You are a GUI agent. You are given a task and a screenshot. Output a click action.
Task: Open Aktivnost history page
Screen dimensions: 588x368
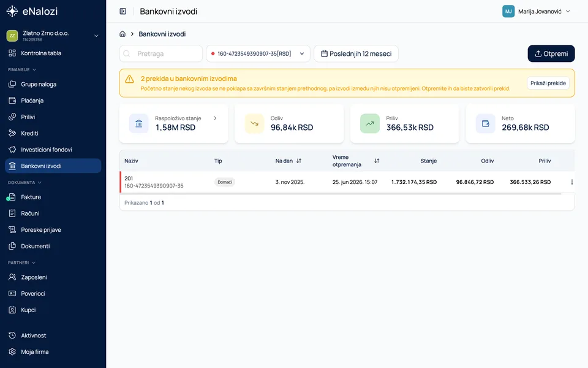[53, 335]
